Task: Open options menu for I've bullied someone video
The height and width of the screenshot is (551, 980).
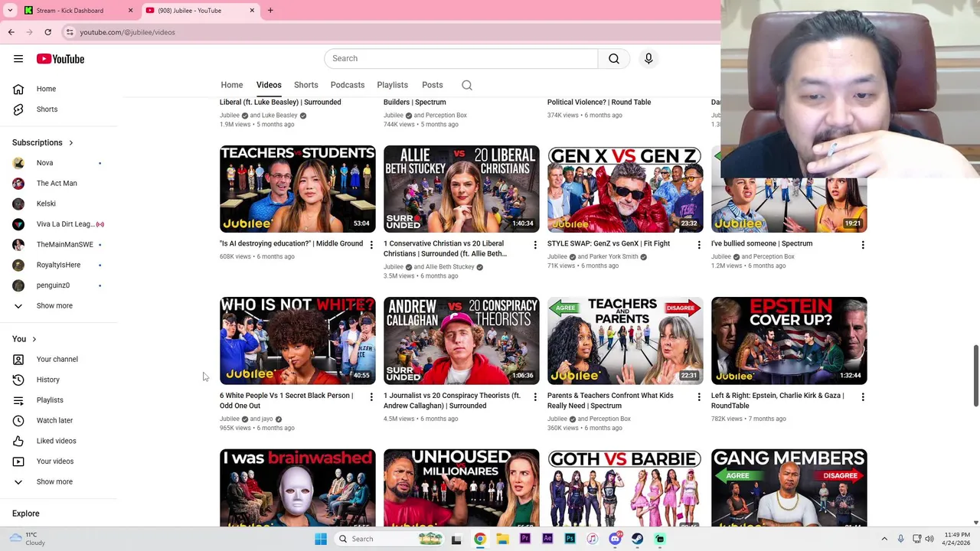Action: coord(863,245)
